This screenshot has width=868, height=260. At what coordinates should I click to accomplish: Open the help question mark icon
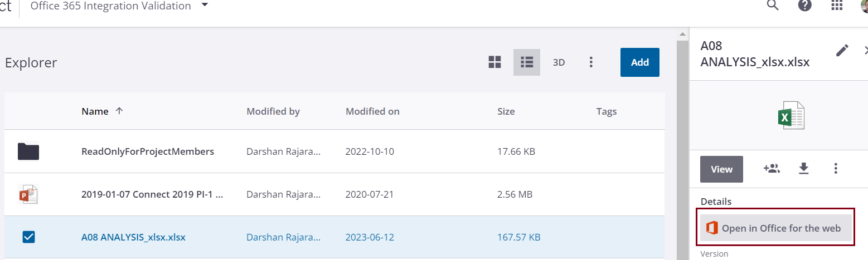[x=804, y=6]
